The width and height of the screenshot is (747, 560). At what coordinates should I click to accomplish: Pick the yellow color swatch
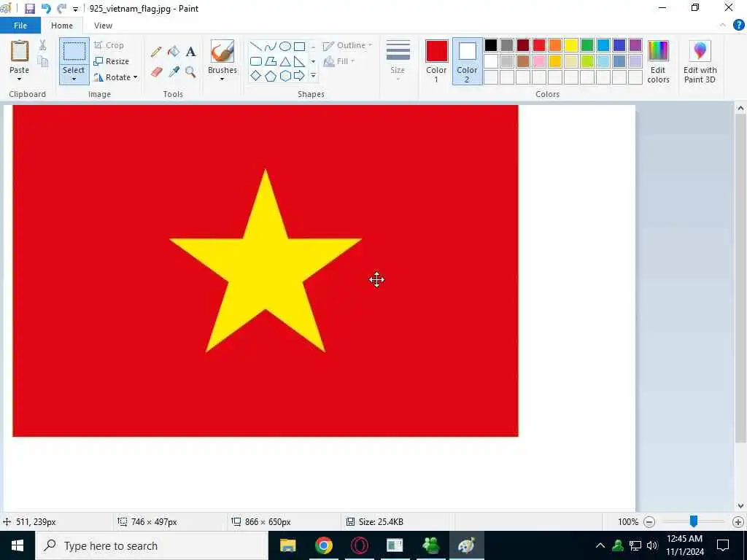[570, 45]
